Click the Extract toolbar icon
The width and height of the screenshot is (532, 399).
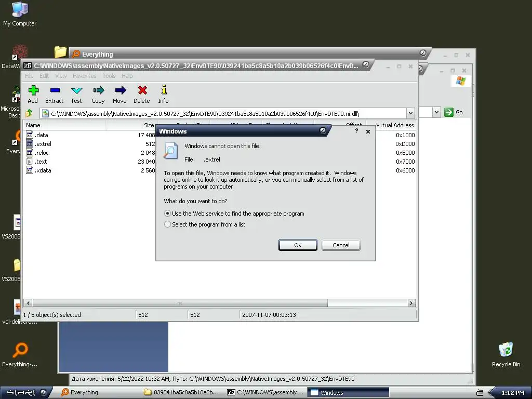click(x=55, y=90)
